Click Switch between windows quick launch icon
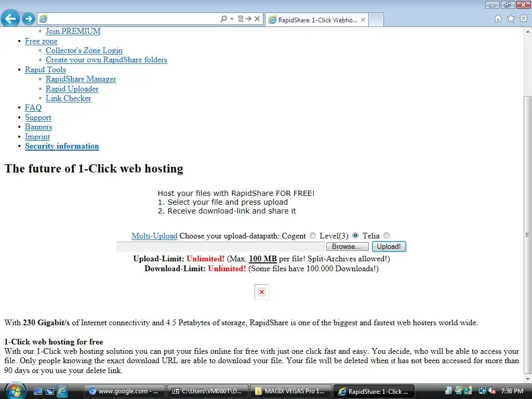 (x=50, y=392)
